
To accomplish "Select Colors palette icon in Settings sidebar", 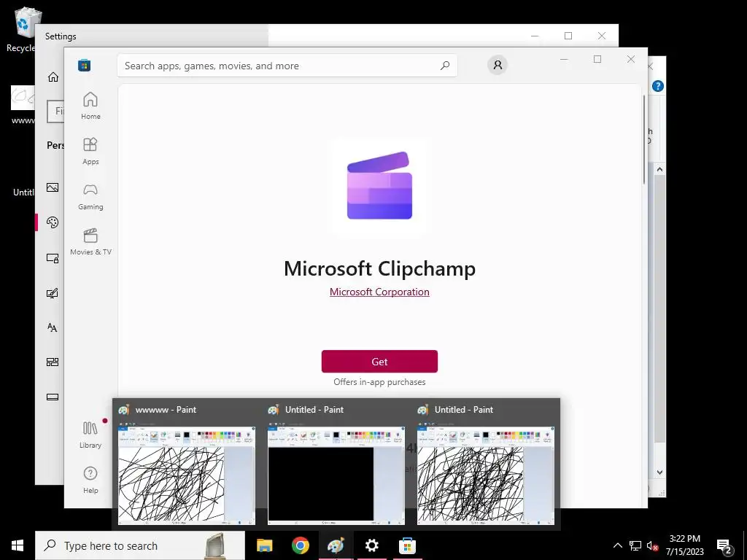I will point(53,222).
